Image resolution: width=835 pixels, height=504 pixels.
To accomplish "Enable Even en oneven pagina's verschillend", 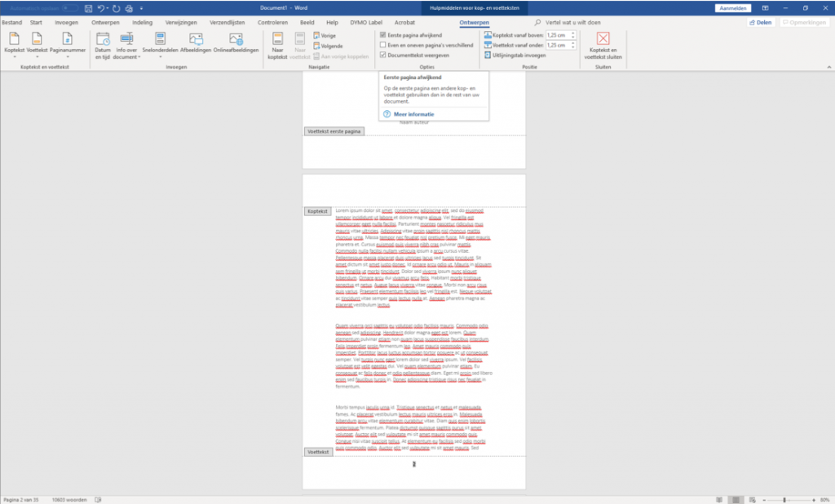I will point(383,46).
